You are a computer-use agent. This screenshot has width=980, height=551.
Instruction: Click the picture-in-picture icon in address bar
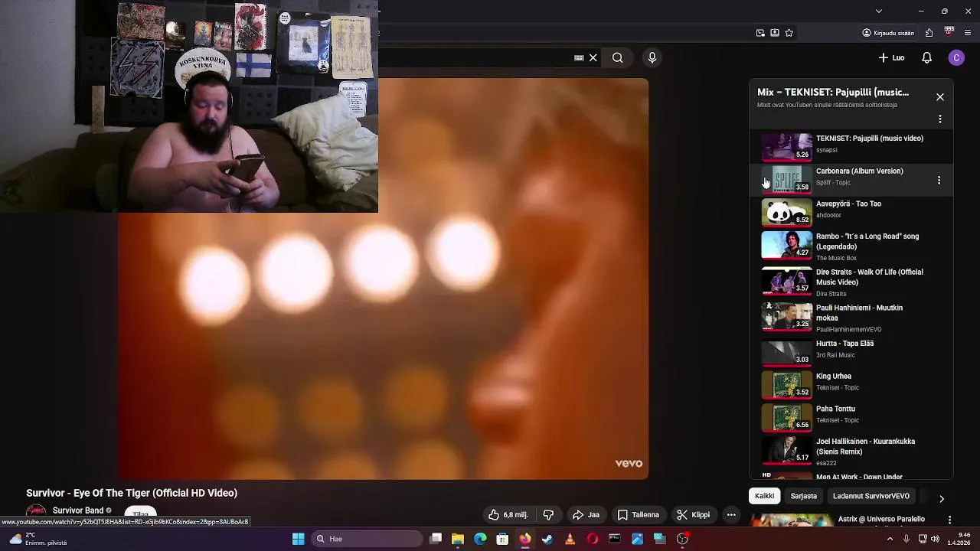coord(760,33)
